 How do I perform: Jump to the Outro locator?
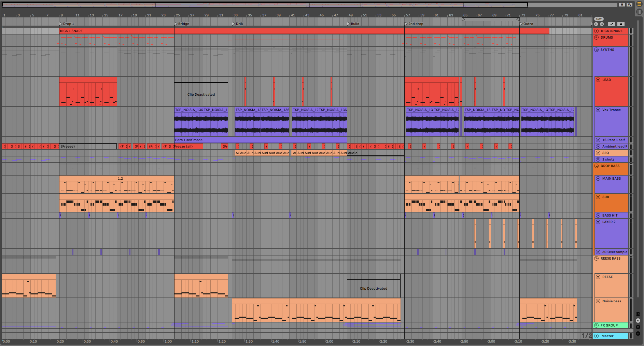pos(527,24)
